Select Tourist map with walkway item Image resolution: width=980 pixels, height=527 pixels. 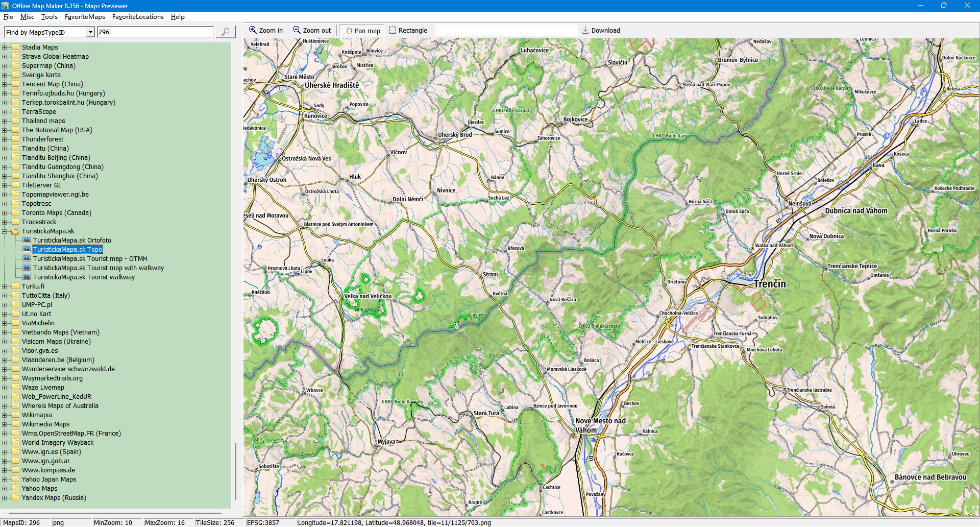(x=98, y=268)
